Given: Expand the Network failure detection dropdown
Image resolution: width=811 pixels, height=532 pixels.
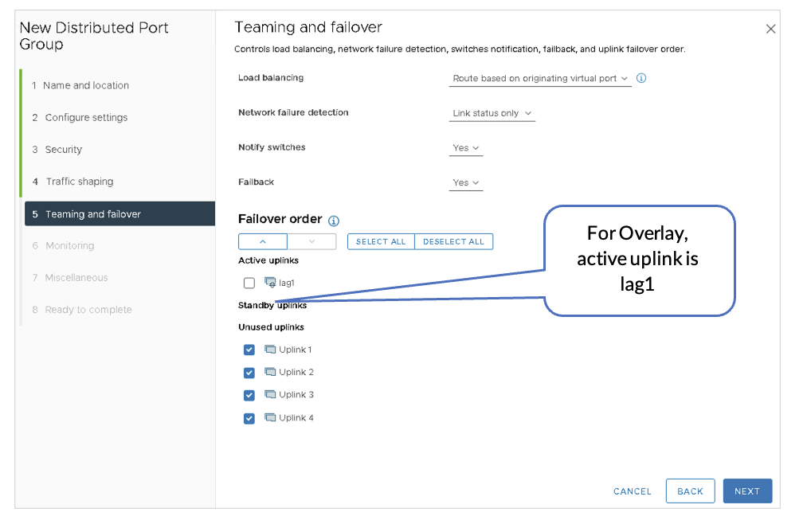Looking at the screenshot, I should click(492, 113).
